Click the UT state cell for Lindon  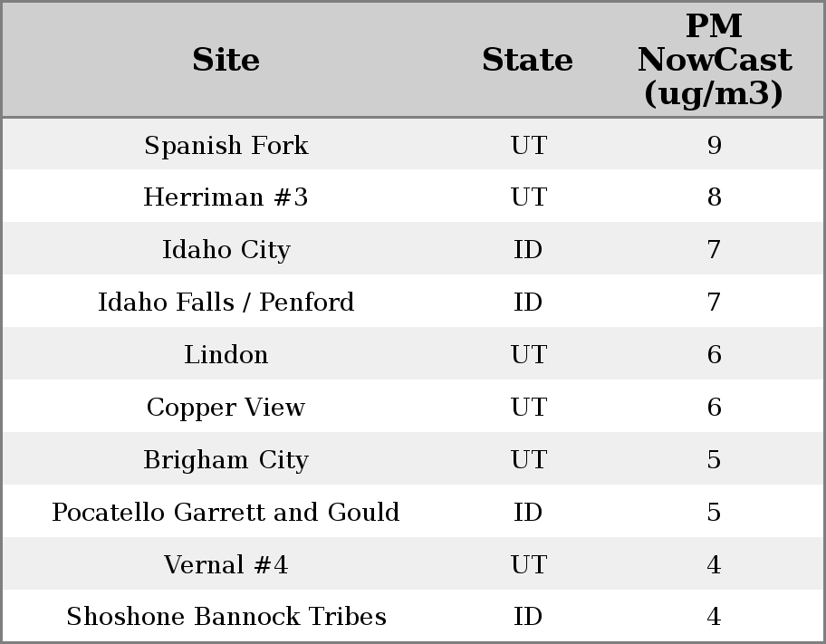coord(527,355)
